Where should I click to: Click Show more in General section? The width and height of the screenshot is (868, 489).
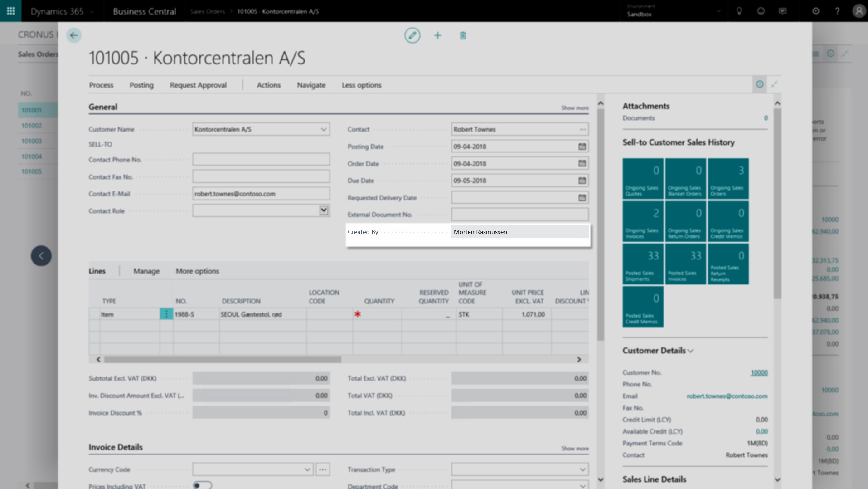click(x=575, y=108)
